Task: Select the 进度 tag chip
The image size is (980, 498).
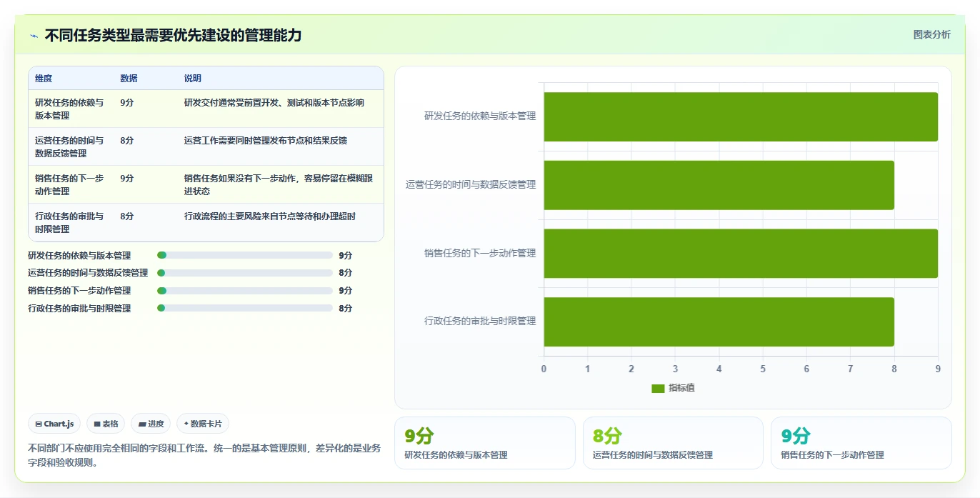Action: click(151, 424)
